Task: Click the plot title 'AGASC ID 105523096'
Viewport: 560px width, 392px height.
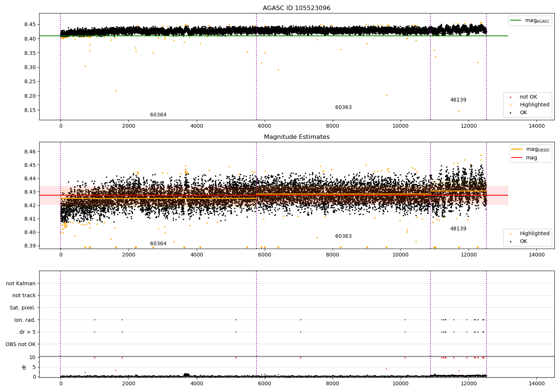Action: [x=296, y=8]
